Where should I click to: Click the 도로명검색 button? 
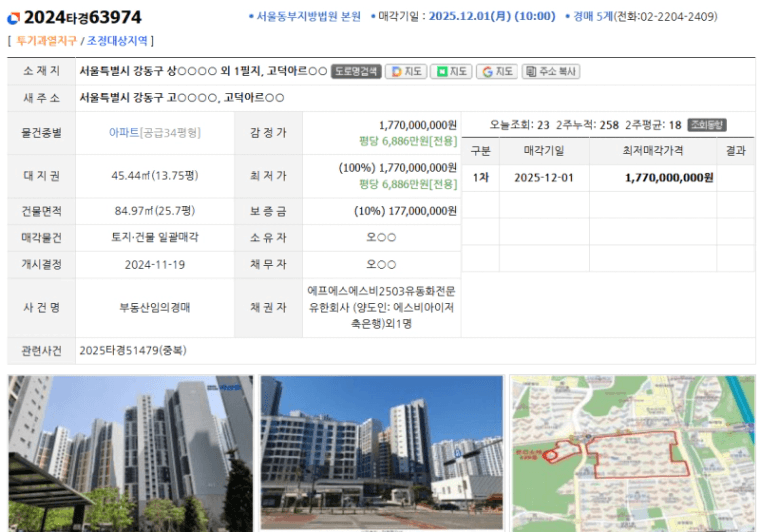click(x=356, y=72)
